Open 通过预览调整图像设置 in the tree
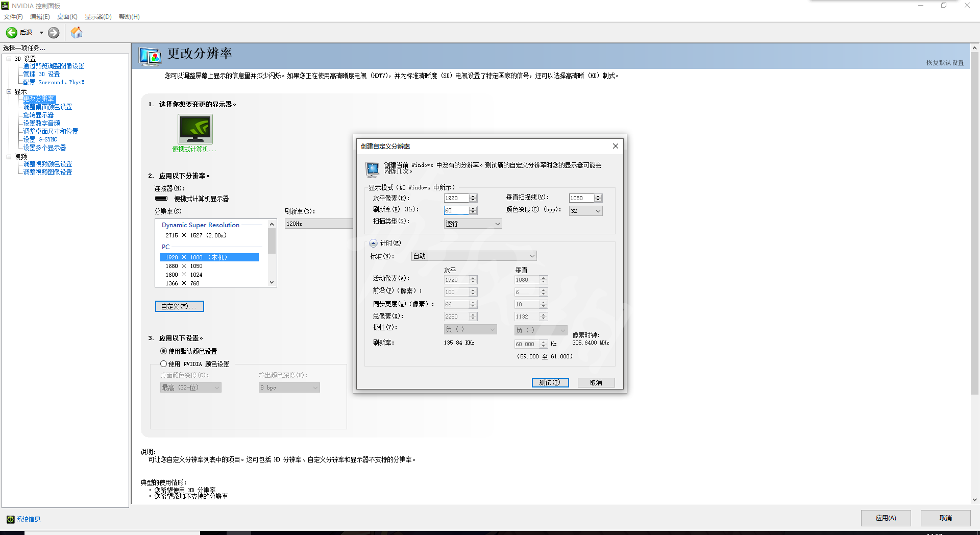The width and height of the screenshot is (980, 535). coord(54,66)
